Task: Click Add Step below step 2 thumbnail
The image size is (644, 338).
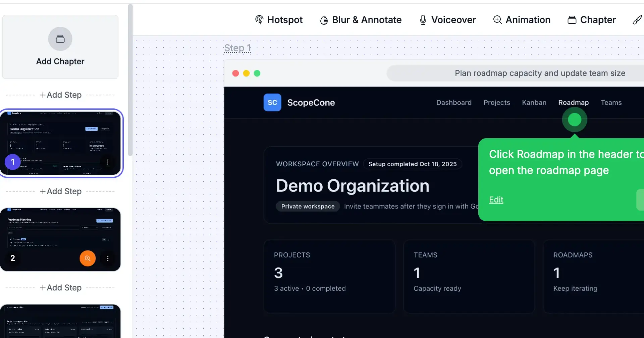Action: pyautogui.click(x=61, y=288)
